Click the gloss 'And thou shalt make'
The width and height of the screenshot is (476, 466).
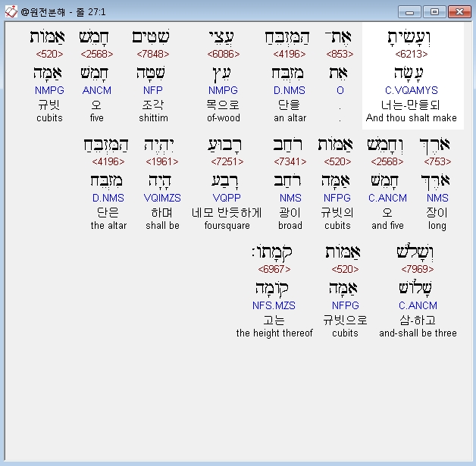coord(412,117)
